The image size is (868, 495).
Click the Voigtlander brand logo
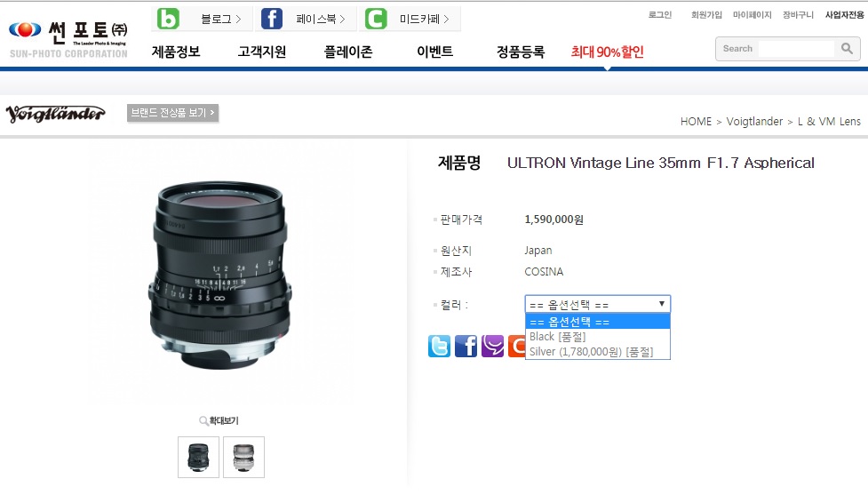55,114
